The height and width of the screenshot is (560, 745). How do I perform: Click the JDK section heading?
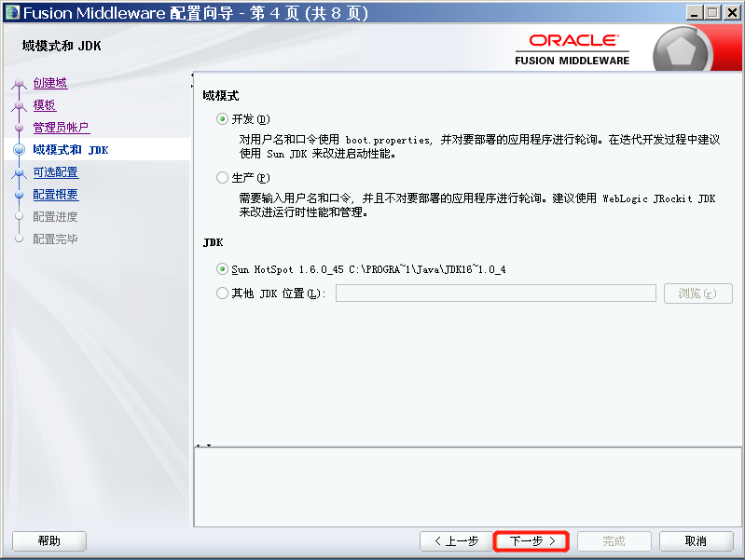pyautogui.click(x=213, y=242)
